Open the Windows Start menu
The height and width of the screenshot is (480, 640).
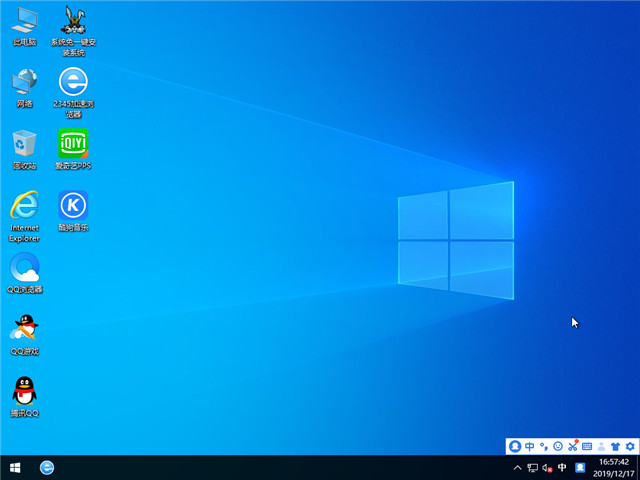[15, 467]
